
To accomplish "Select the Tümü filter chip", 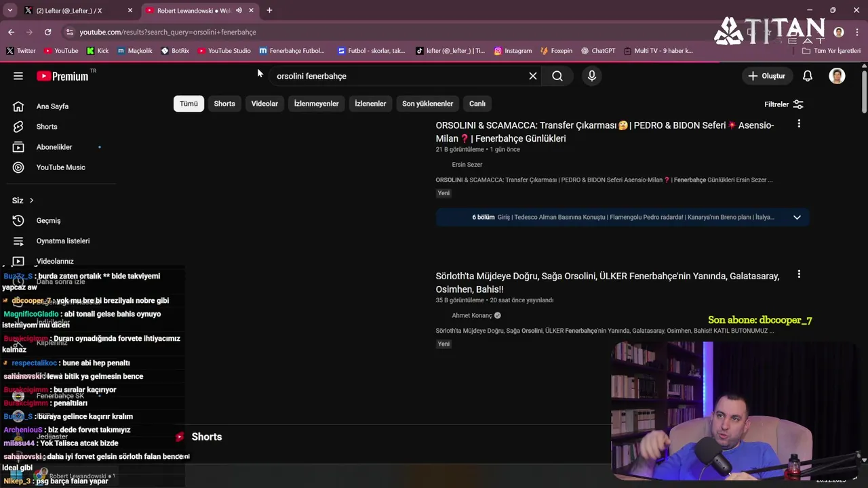I will tap(189, 104).
